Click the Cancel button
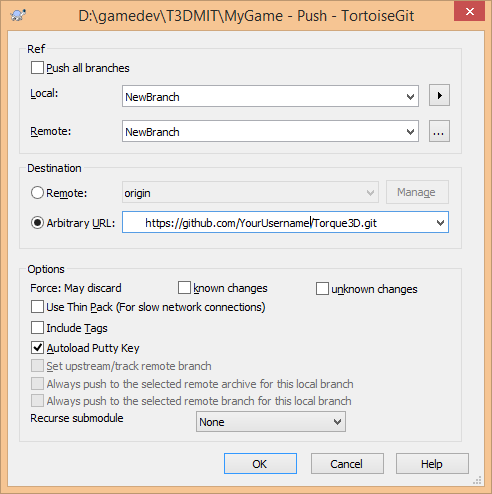 point(347,464)
